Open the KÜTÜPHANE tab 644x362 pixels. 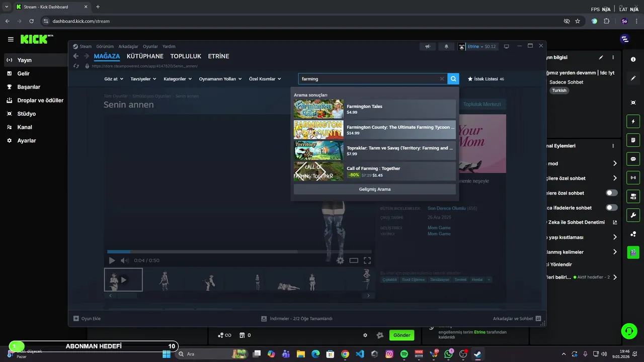(145, 56)
